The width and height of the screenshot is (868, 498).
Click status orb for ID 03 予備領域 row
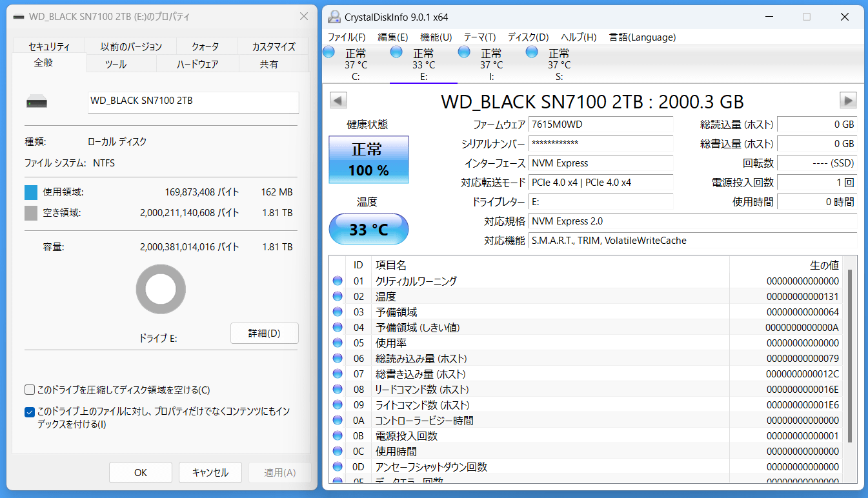point(338,312)
